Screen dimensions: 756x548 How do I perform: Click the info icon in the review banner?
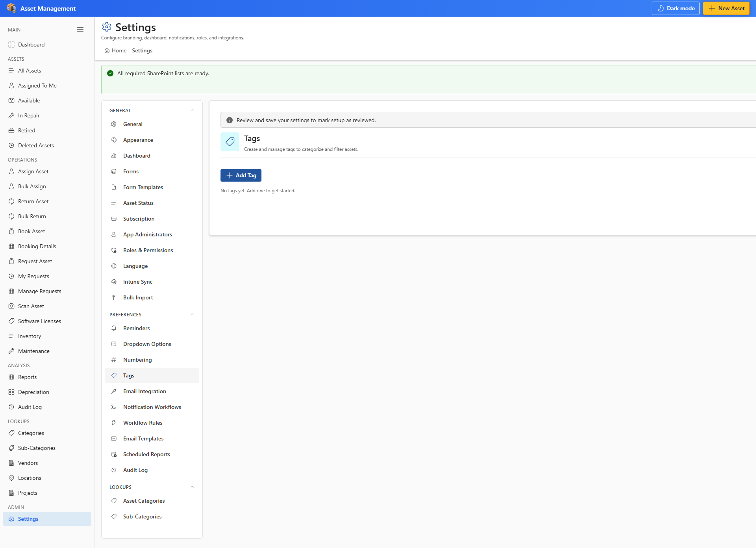[230, 120]
